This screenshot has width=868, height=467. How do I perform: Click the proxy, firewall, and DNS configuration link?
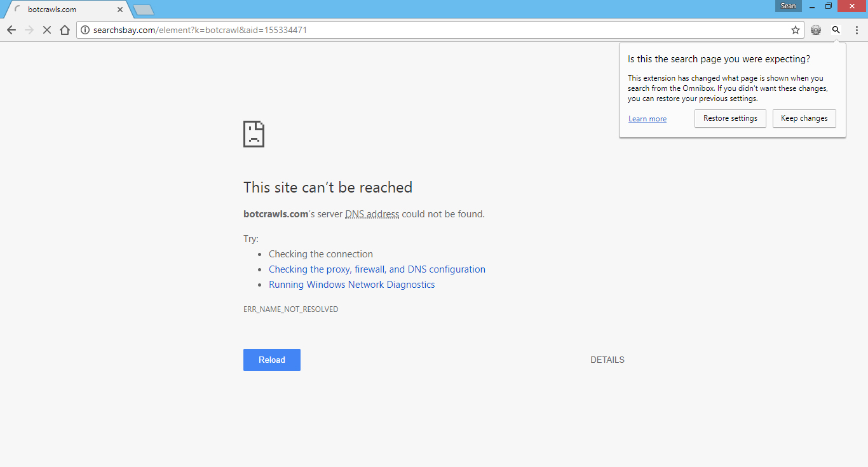point(377,269)
